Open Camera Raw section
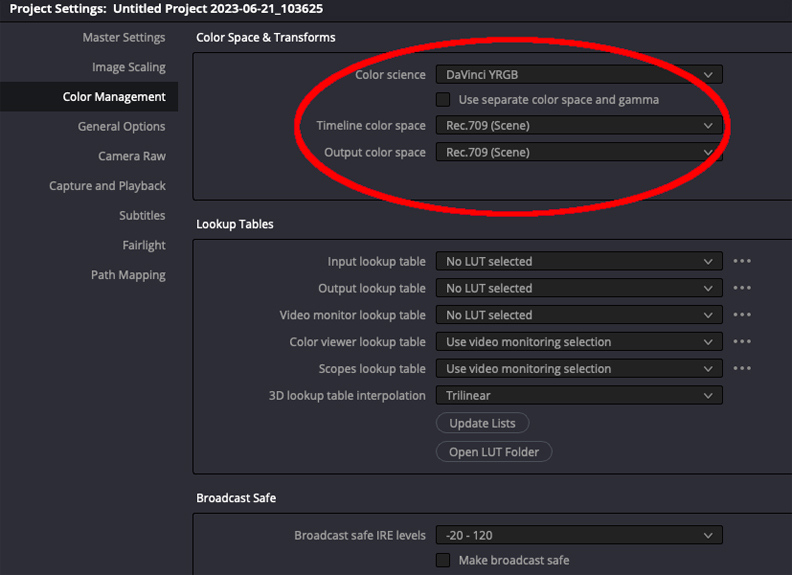The width and height of the screenshot is (792, 575). (x=132, y=156)
